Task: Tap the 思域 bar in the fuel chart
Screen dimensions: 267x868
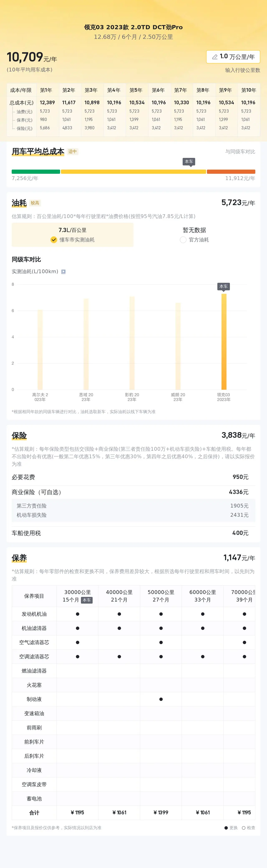Action: [x=86, y=344]
